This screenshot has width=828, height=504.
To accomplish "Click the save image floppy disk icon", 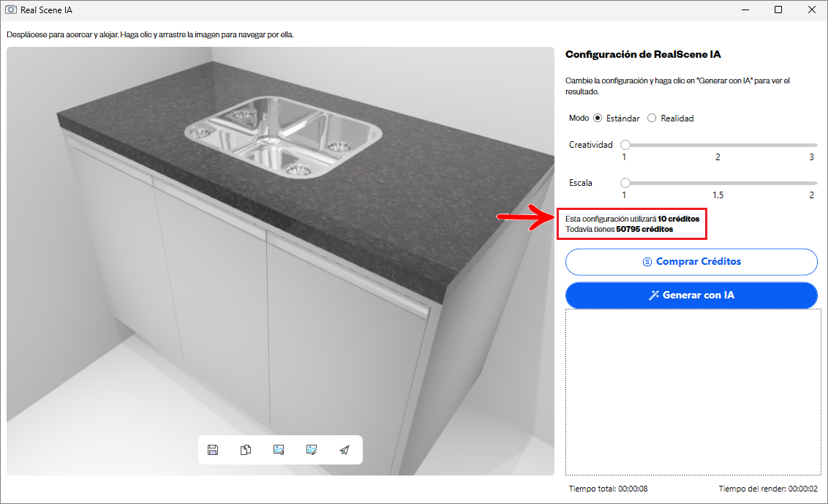I will click(213, 450).
